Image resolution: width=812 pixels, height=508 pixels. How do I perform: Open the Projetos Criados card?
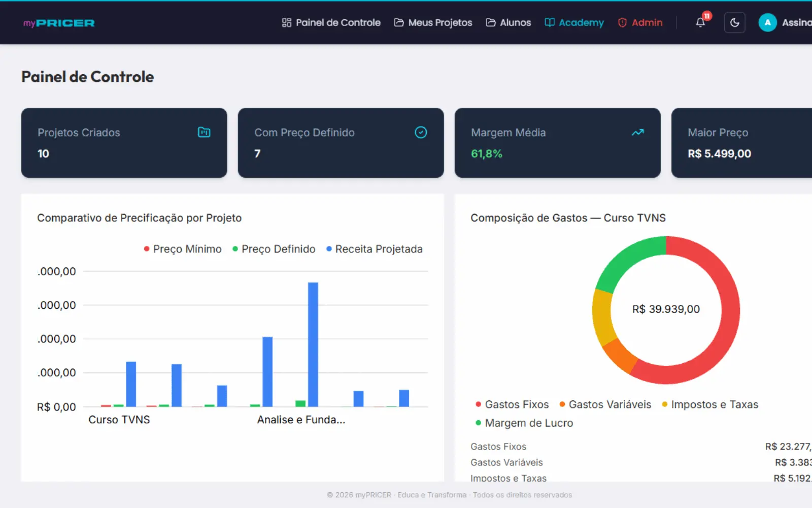[124, 143]
